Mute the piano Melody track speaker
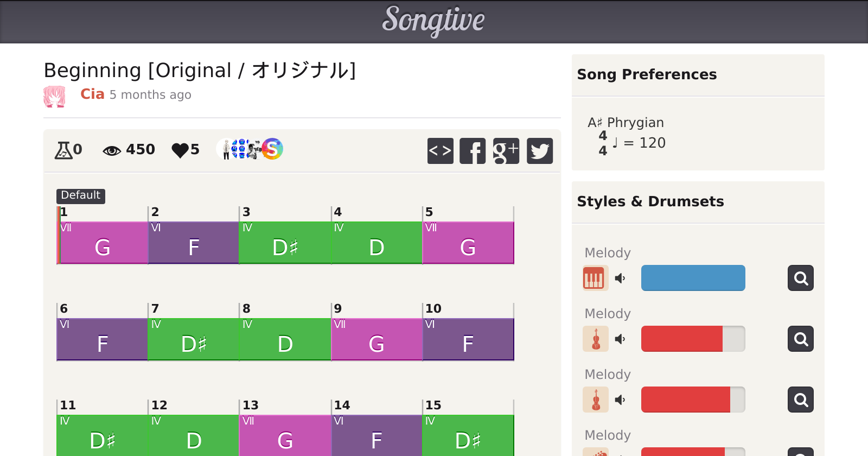Image resolution: width=868 pixels, height=456 pixels. pos(620,278)
